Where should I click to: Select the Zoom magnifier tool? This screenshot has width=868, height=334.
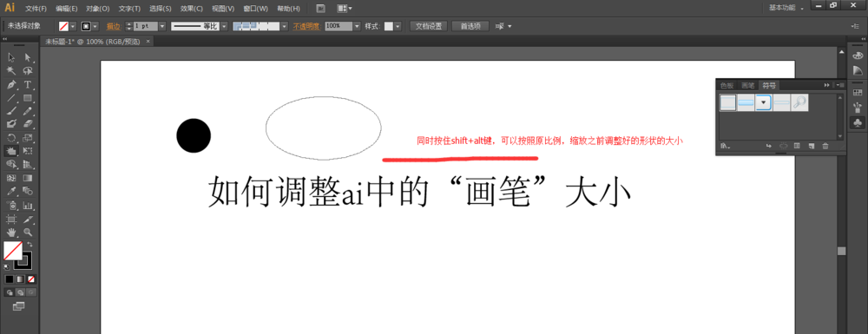pyautogui.click(x=28, y=232)
